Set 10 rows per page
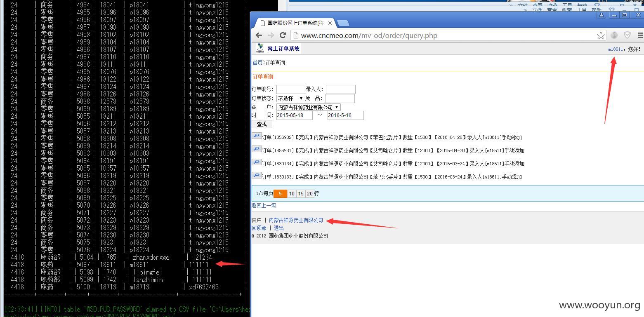 pyautogui.click(x=292, y=193)
